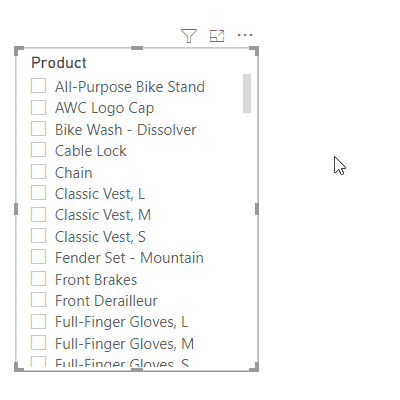Toggle the Front Brakes checkbox
This screenshot has height=400, width=400.
point(38,279)
